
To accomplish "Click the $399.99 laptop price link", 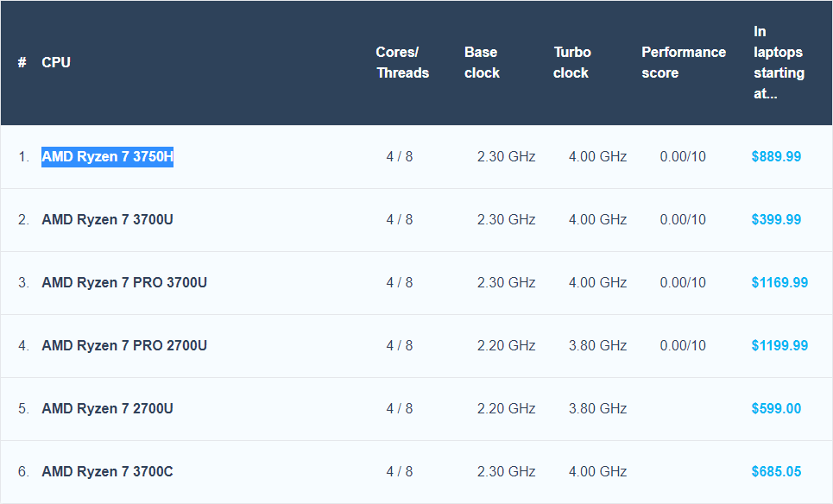I will click(776, 219).
